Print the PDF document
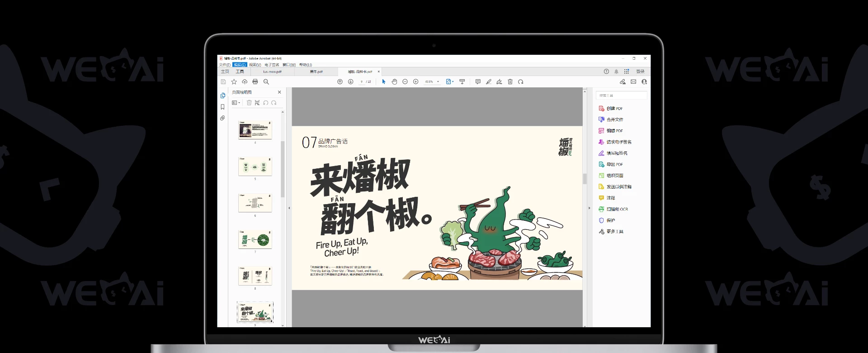The height and width of the screenshot is (353, 868). pos(255,82)
